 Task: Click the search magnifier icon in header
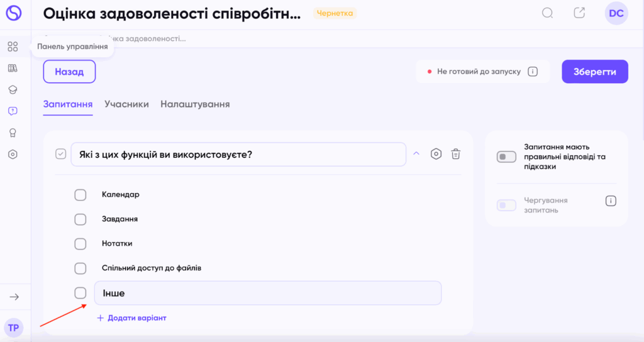click(x=548, y=13)
